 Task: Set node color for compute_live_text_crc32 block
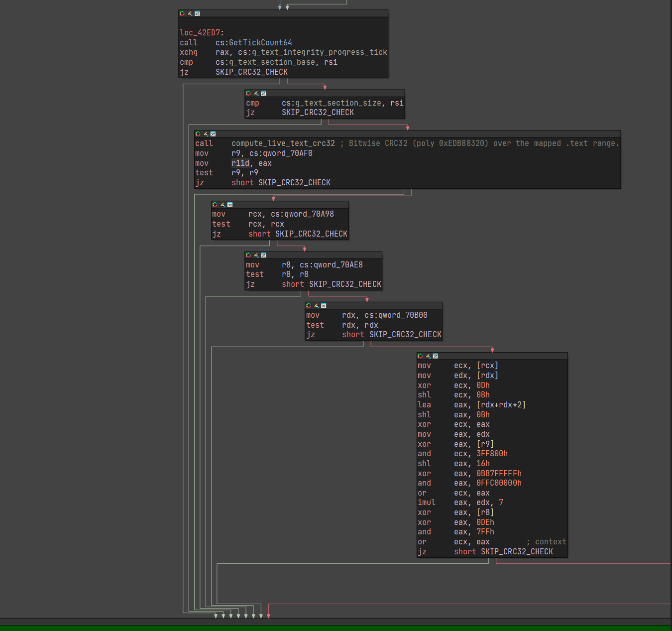coord(198,134)
